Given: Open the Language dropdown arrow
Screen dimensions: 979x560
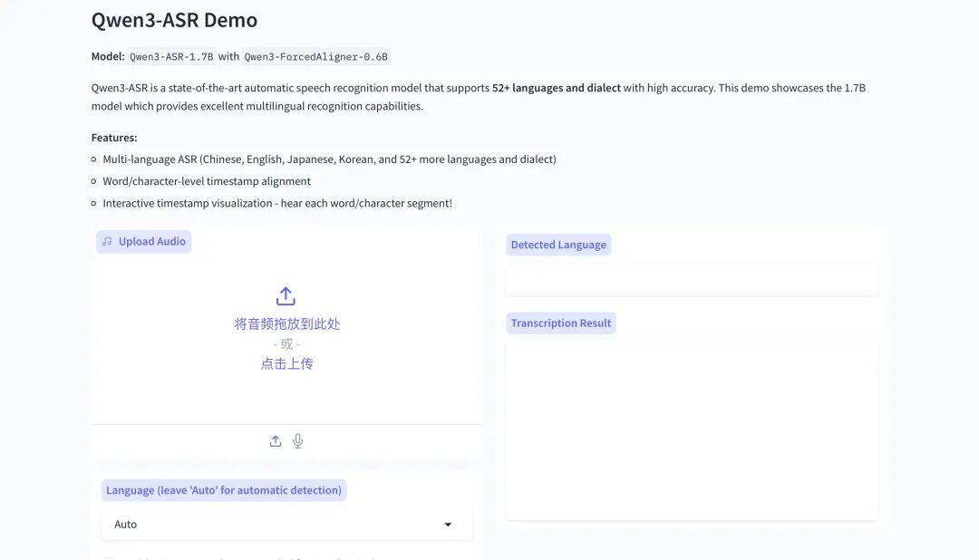Looking at the screenshot, I should click(x=448, y=525).
